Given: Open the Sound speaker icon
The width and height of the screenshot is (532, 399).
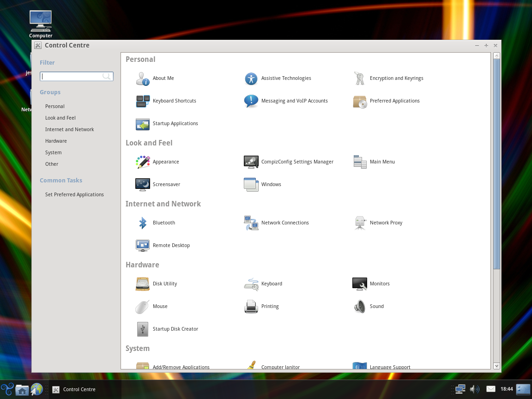Looking at the screenshot, I should 360,307.
